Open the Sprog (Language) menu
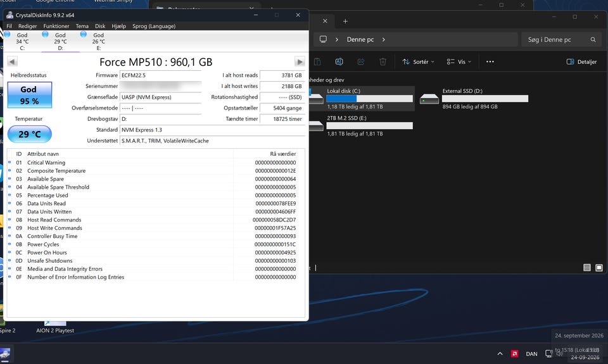The width and height of the screenshot is (608, 364). pyautogui.click(x=154, y=26)
